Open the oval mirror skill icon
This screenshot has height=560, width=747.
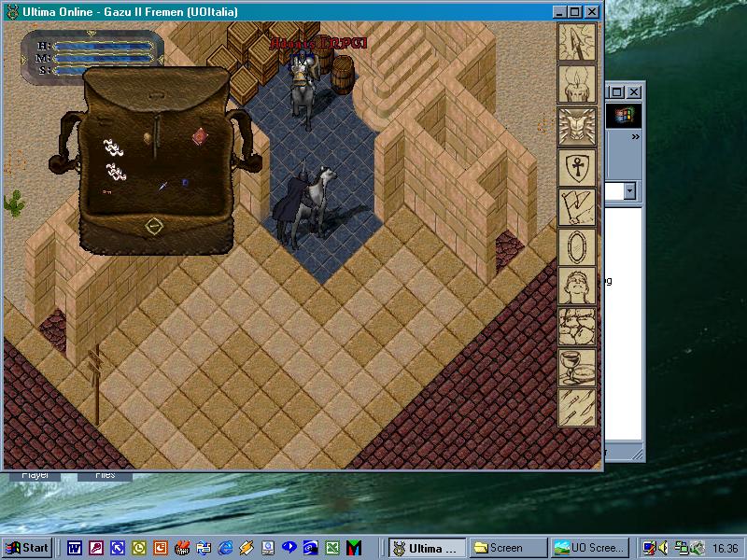coord(577,247)
